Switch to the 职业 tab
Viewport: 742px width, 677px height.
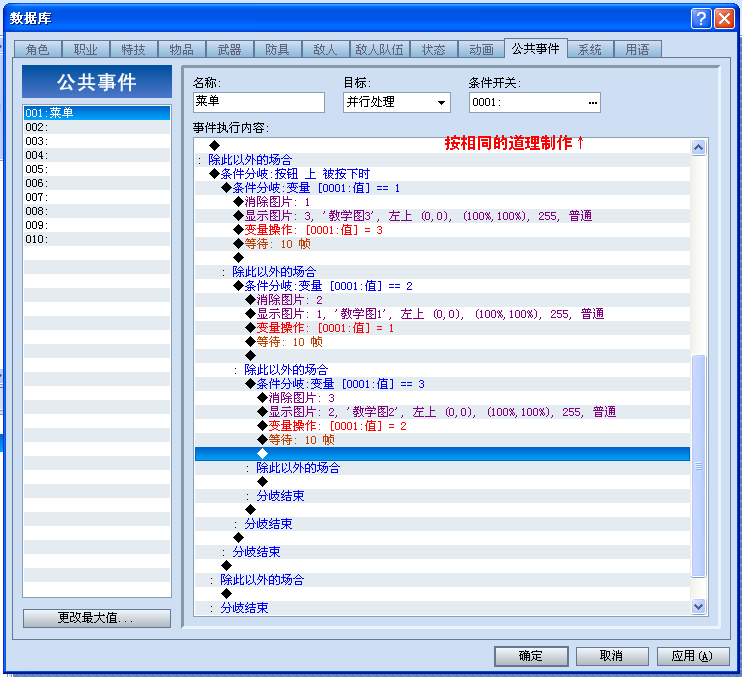point(86,49)
